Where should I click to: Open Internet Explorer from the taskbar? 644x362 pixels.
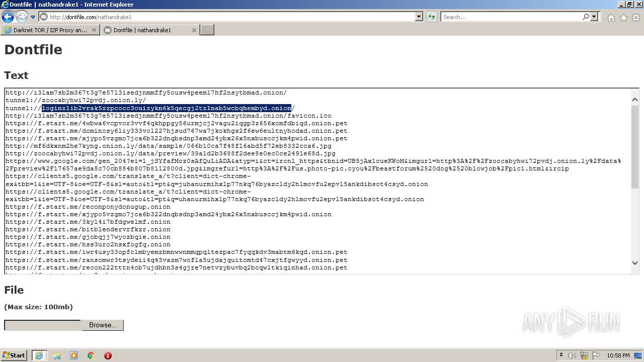[x=39, y=355]
